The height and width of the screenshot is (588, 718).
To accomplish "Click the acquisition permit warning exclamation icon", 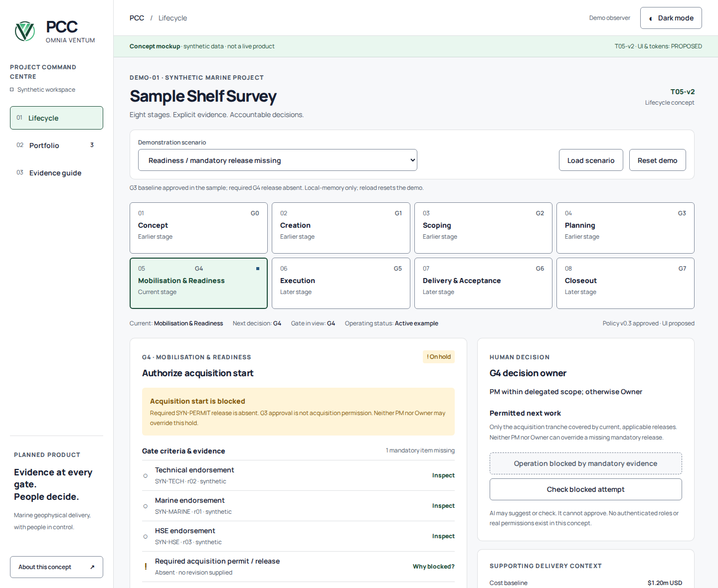I will (x=146, y=567).
